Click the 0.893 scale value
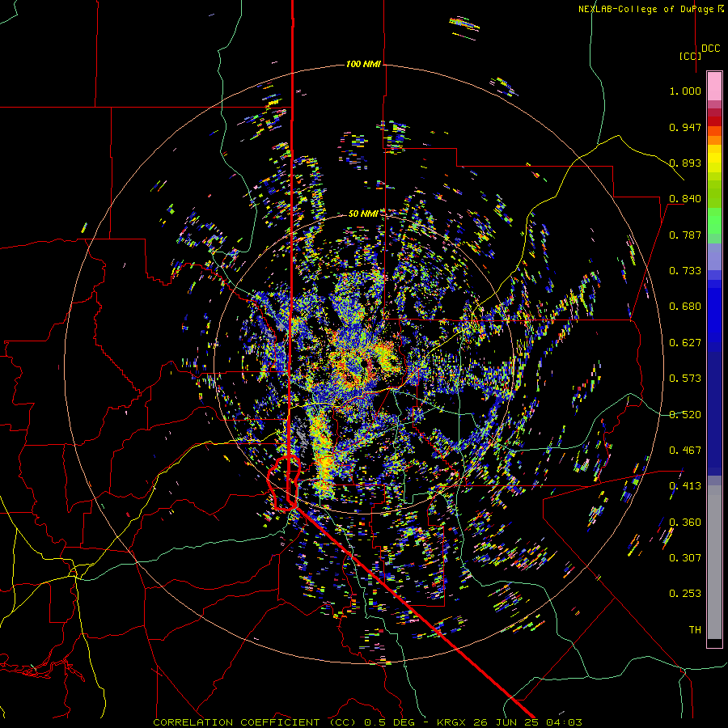This screenshot has width=728, height=728. click(x=685, y=163)
